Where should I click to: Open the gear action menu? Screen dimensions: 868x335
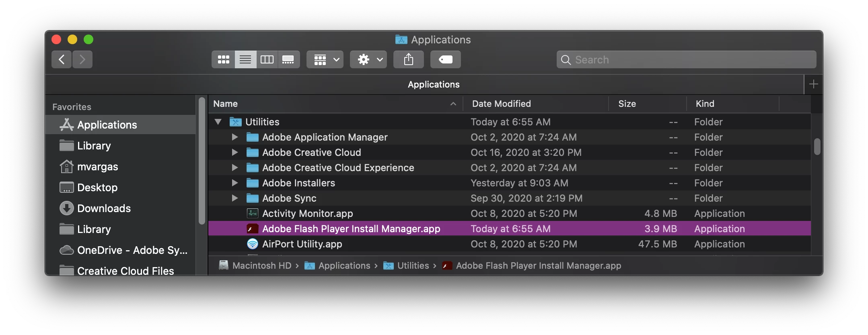tap(368, 59)
